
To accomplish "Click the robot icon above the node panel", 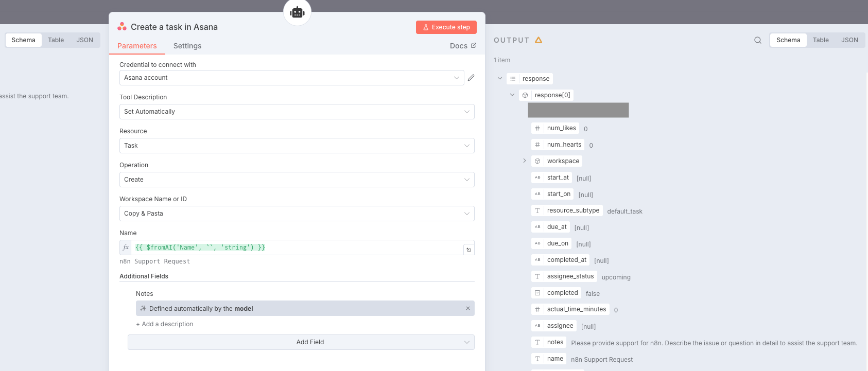I will [298, 12].
